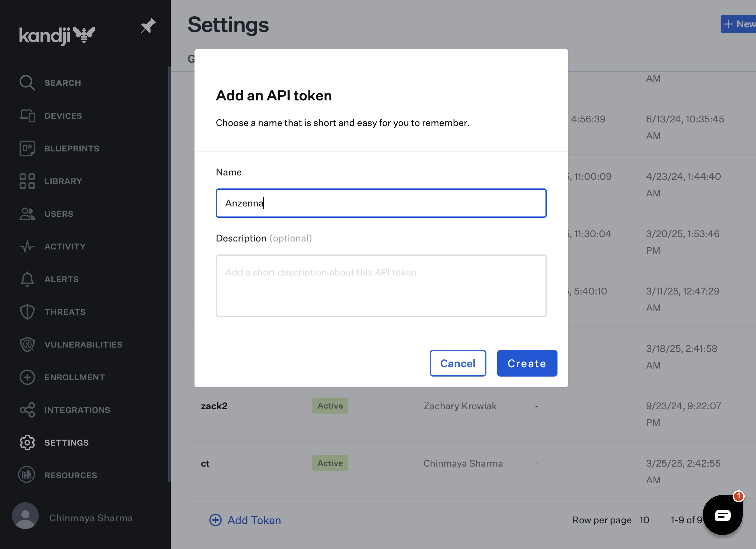Click the Search magnifier icon in sidebar

click(x=27, y=83)
